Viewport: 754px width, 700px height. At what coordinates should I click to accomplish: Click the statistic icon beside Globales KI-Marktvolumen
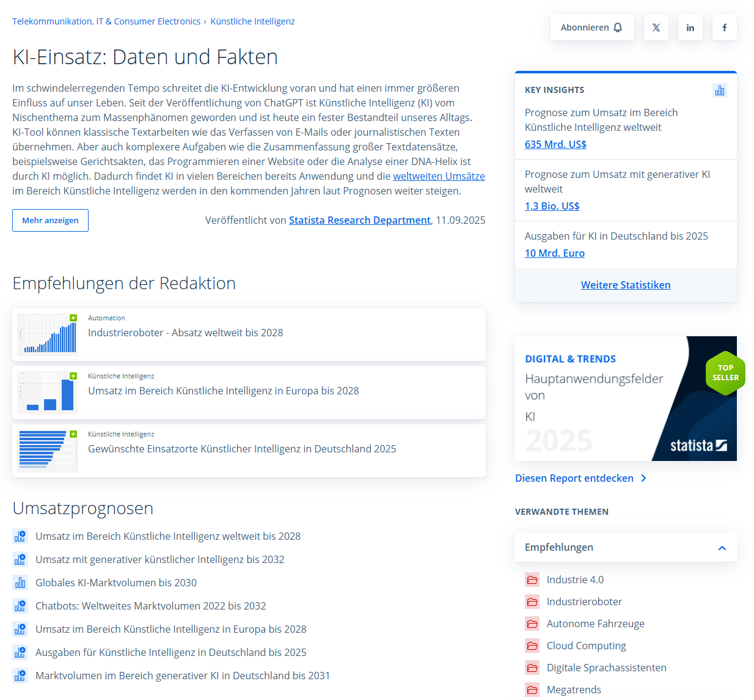pos(20,583)
